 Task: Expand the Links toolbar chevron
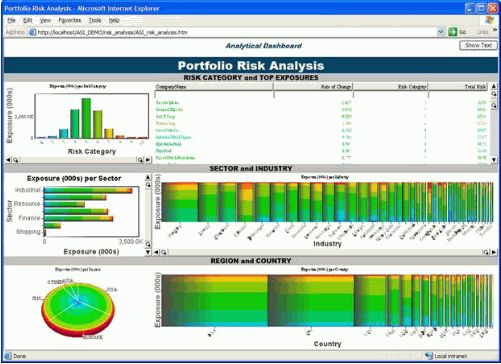[495, 30]
